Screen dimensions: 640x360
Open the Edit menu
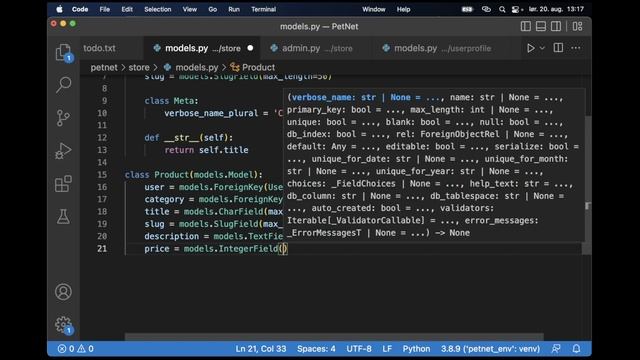click(x=127, y=9)
